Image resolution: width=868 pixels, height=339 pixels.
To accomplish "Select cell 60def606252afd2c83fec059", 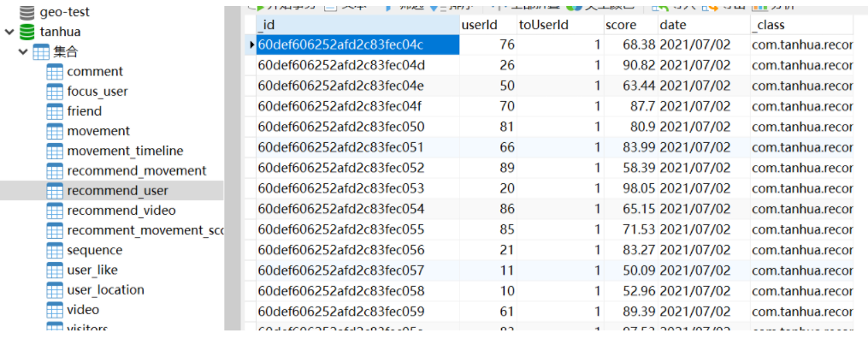I will [357, 312].
